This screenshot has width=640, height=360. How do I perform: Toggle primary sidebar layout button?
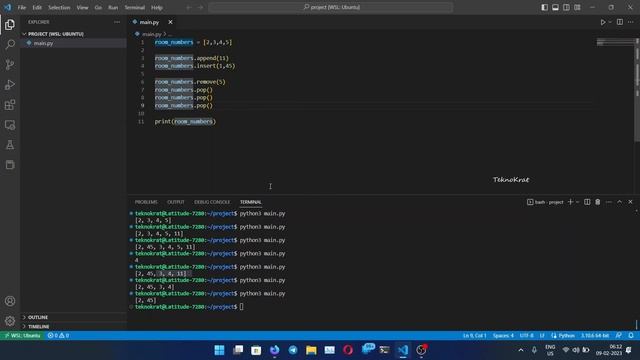[x=544, y=7]
